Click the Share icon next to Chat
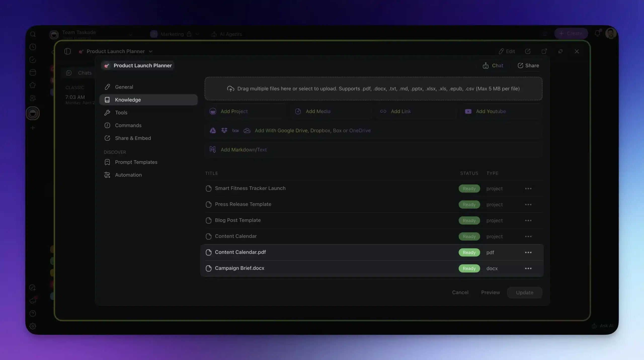The width and height of the screenshot is (644, 360). point(520,66)
